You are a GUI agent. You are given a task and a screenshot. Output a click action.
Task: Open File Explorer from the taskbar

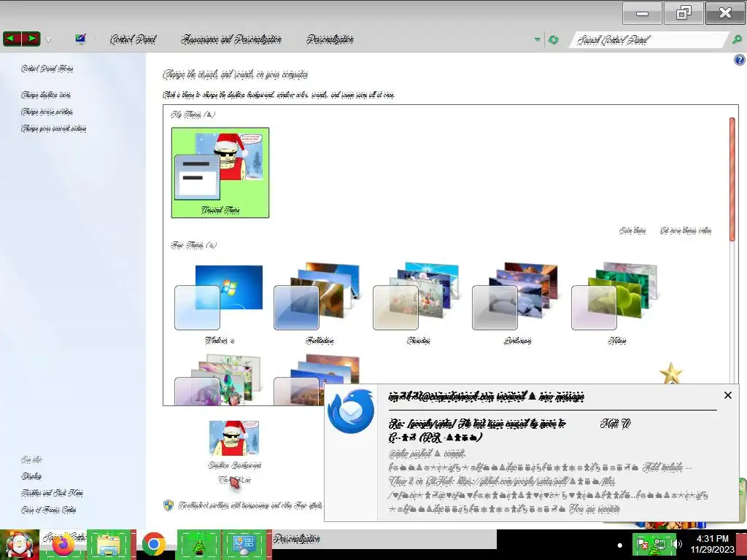point(109,545)
